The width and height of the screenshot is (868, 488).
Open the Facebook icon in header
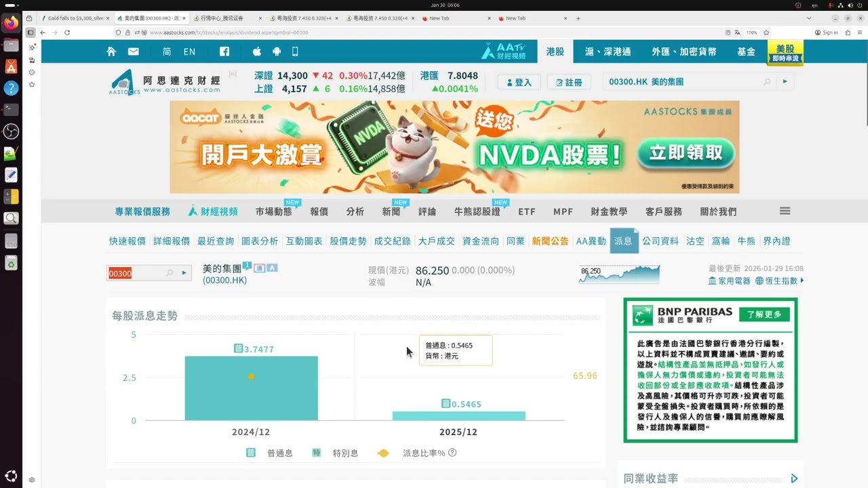tap(224, 52)
